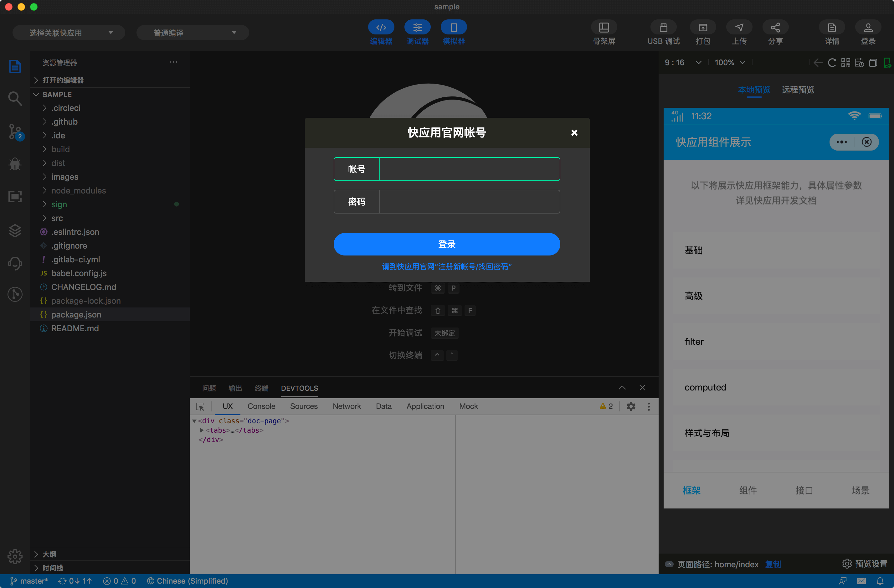
Task: Show the QR code in simulator toolbar
Action: (x=845, y=63)
